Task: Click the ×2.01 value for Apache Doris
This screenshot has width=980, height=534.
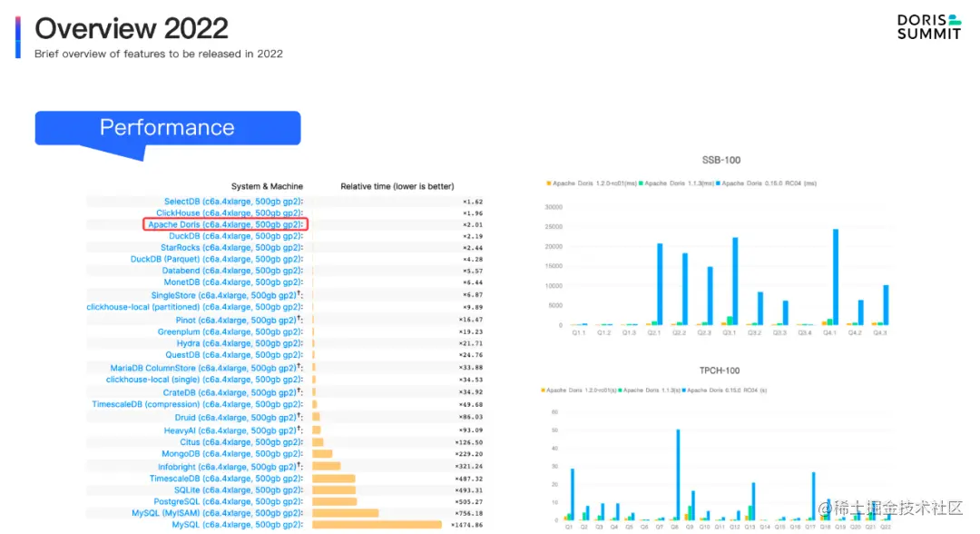Action: point(473,225)
